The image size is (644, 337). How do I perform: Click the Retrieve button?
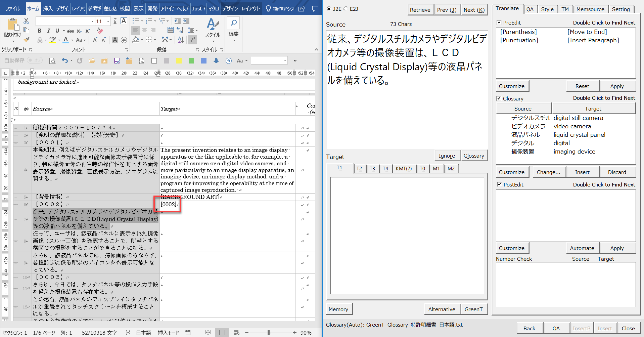(420, 10)
